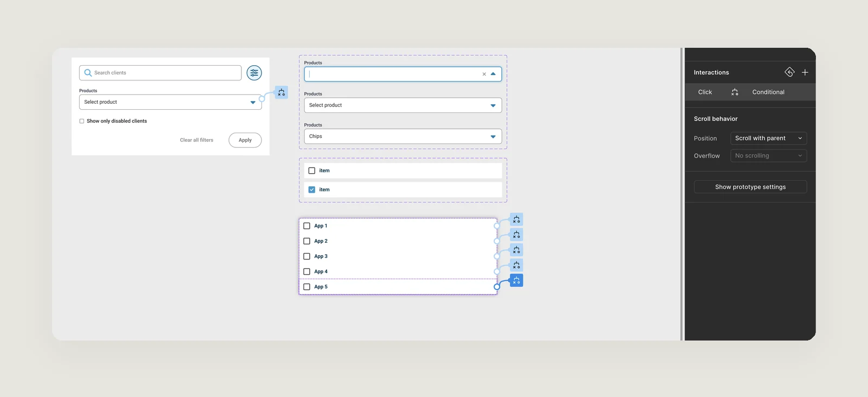868x397 pixels.
Task: Select the conditional interaction badge next to Select product
Action: (x=281, y=92)
